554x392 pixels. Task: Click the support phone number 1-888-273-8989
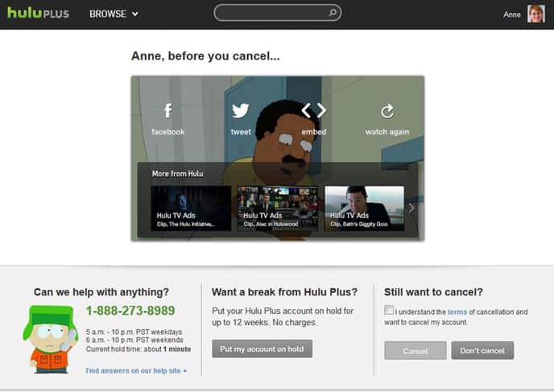(x=130, y=311)
